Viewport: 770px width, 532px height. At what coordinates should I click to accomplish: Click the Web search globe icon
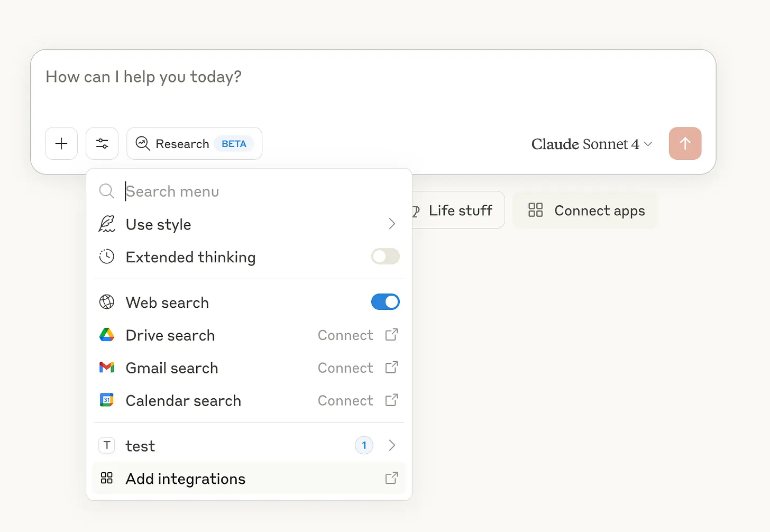click(x=107, y=302)
